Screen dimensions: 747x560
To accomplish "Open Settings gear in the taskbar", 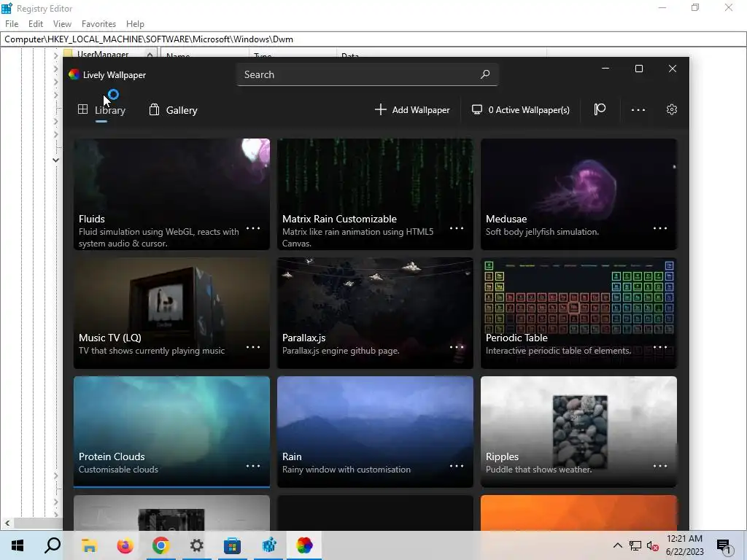I will [197, 545].
